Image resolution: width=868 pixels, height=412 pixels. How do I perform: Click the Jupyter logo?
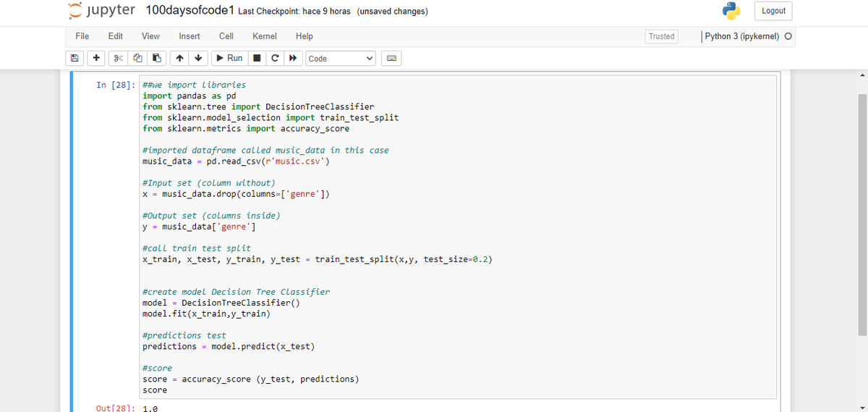click(x=101, y=11)
